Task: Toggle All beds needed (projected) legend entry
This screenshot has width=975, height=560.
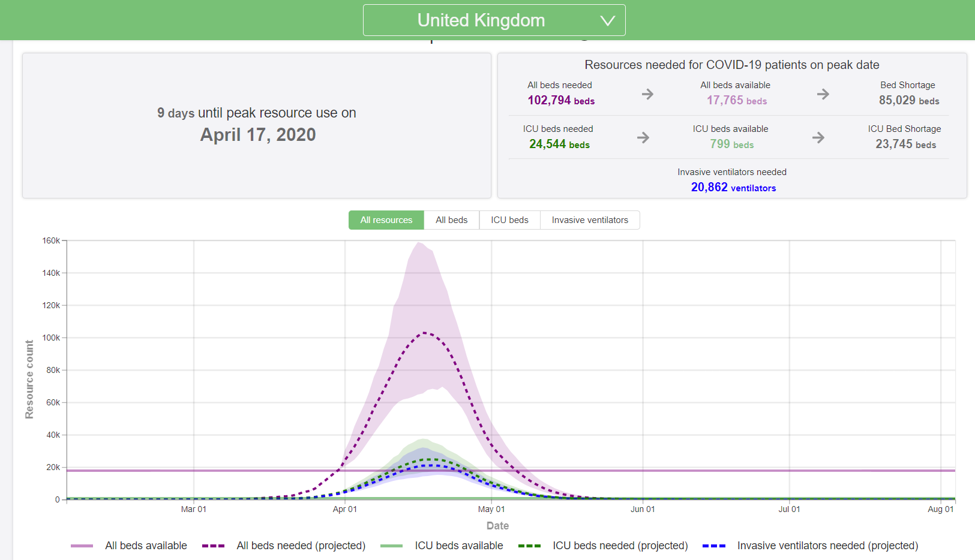Action: pos(301,546)
